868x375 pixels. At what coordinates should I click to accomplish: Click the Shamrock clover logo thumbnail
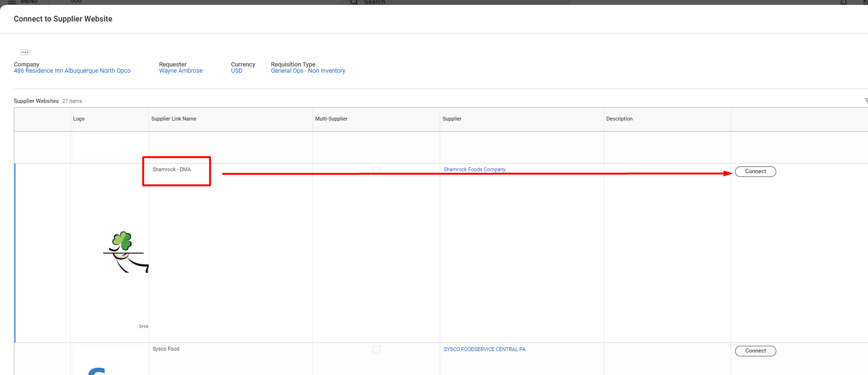[126, 252]
